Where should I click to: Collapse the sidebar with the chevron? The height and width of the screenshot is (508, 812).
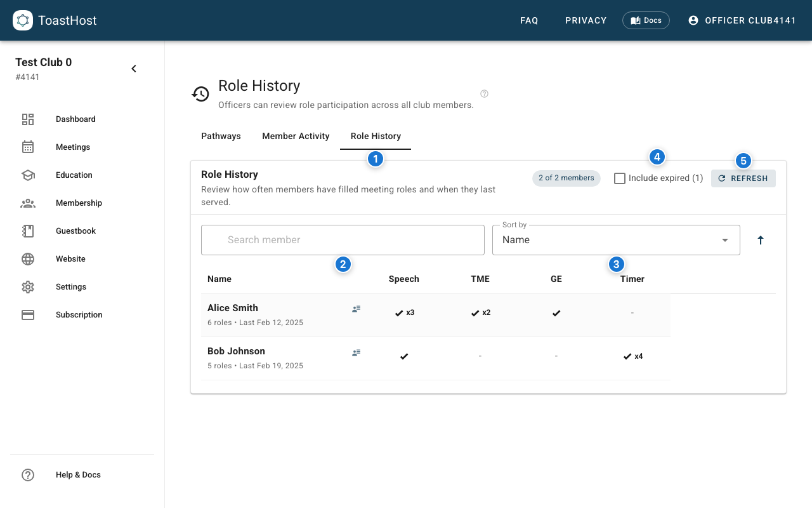coord(134,69)
